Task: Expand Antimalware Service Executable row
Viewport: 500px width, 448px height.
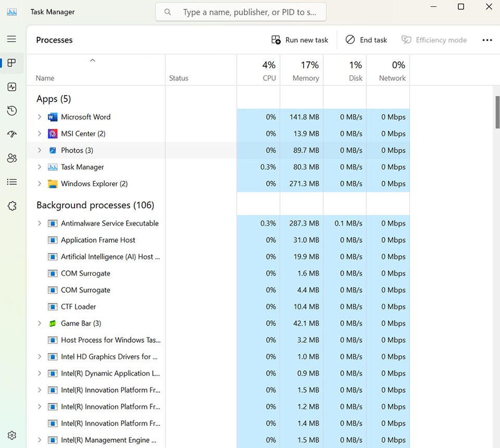Action: pos(39,223)
